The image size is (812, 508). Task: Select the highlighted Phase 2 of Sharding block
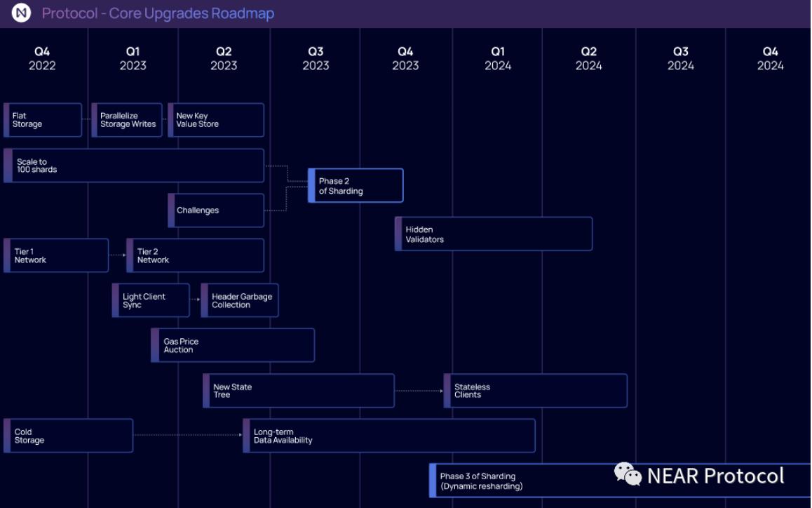pyautogui.click(x=356, y=186)
